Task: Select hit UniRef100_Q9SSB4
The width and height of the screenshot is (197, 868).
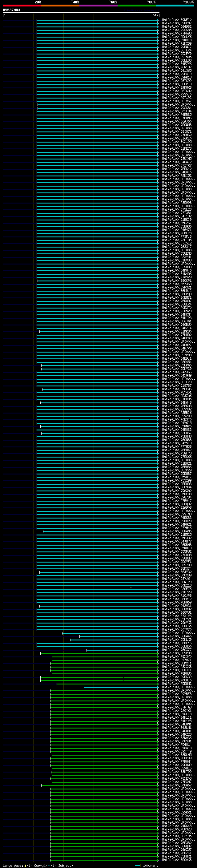Action: 176,108
